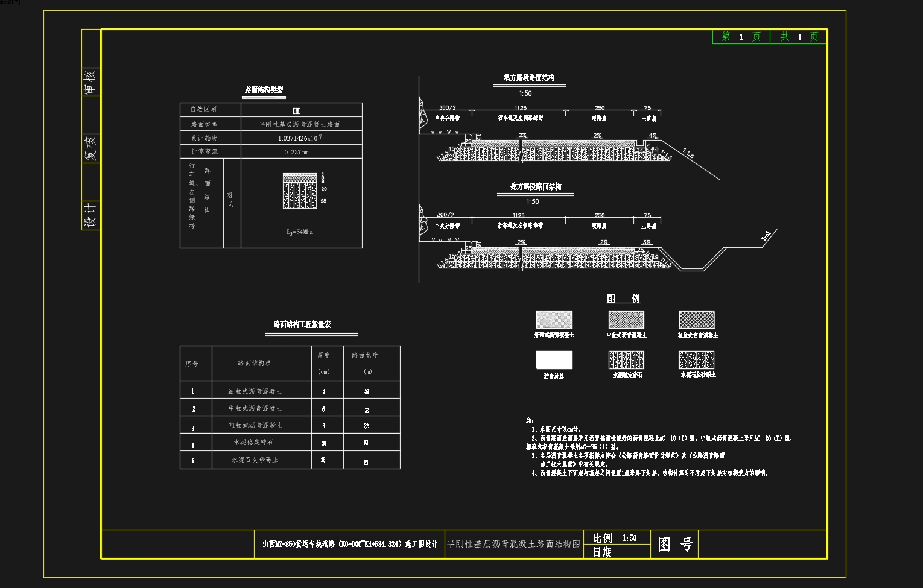Click the 1:50 scale under 填方路段路面结构

525,93
